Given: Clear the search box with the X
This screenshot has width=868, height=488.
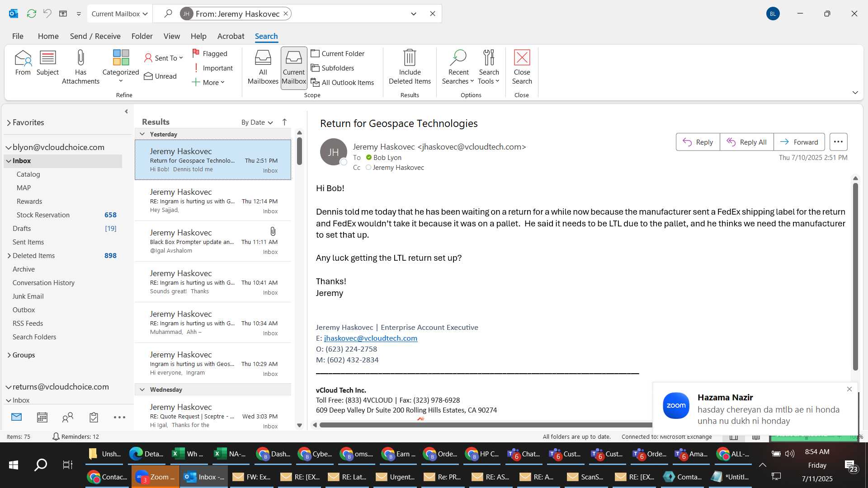Looking at the screenshot, I should (x=432, y=14).
